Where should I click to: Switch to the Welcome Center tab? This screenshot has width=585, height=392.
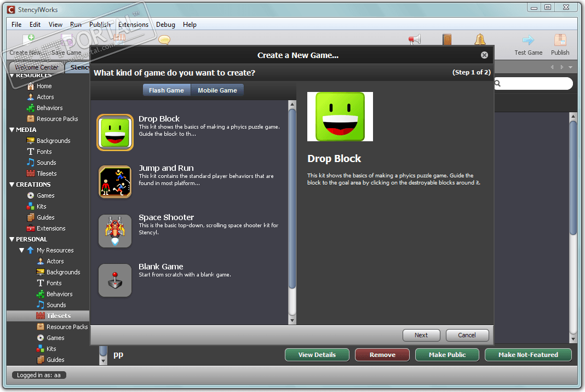click(x=36, y=67)
